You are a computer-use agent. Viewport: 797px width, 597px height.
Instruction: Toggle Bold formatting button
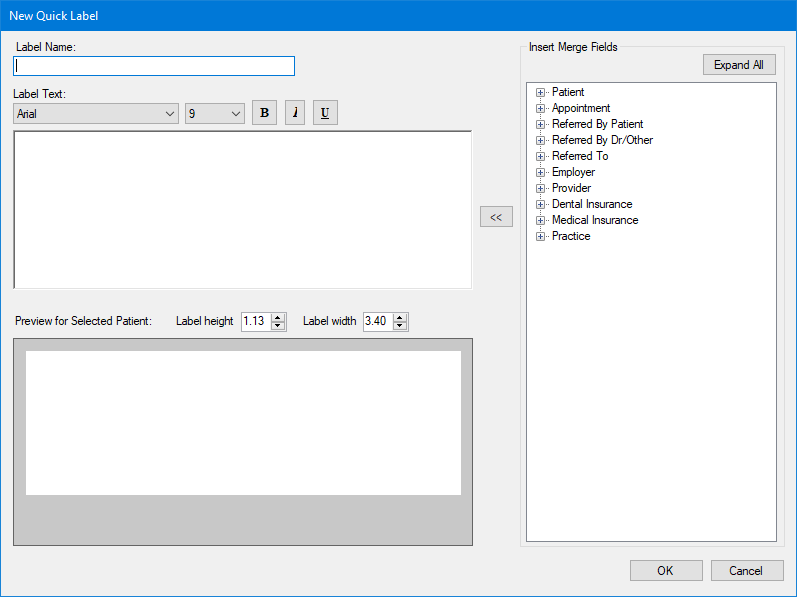[x=264, y=113]
